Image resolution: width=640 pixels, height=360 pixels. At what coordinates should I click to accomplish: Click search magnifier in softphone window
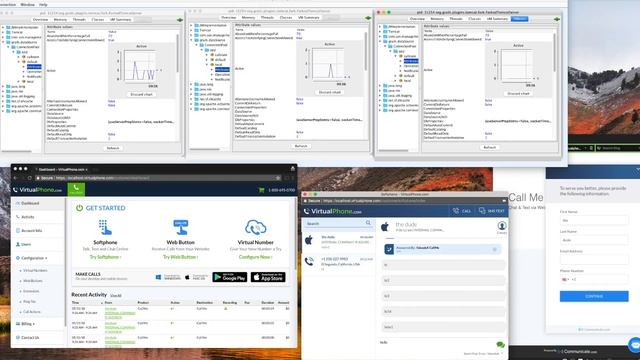368,223
